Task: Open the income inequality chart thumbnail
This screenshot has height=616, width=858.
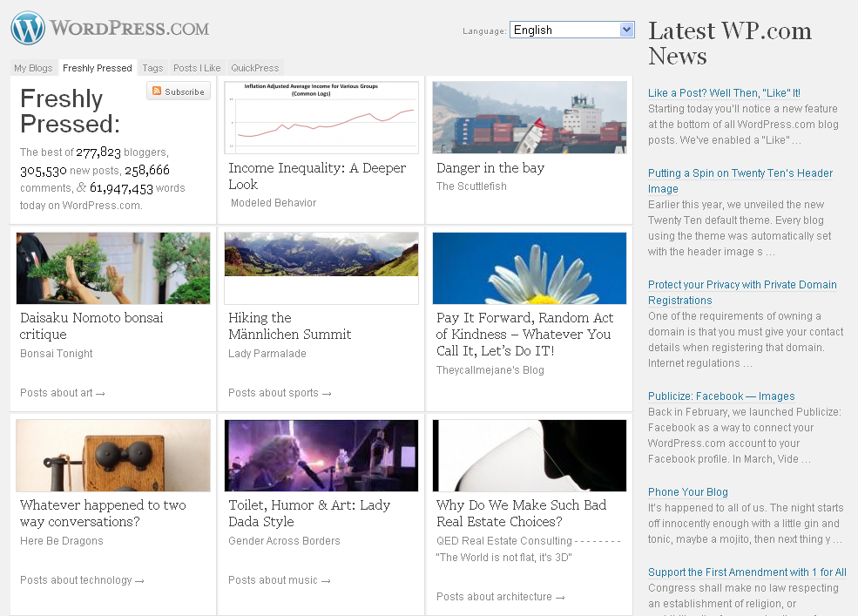Action: pos(321,117)
